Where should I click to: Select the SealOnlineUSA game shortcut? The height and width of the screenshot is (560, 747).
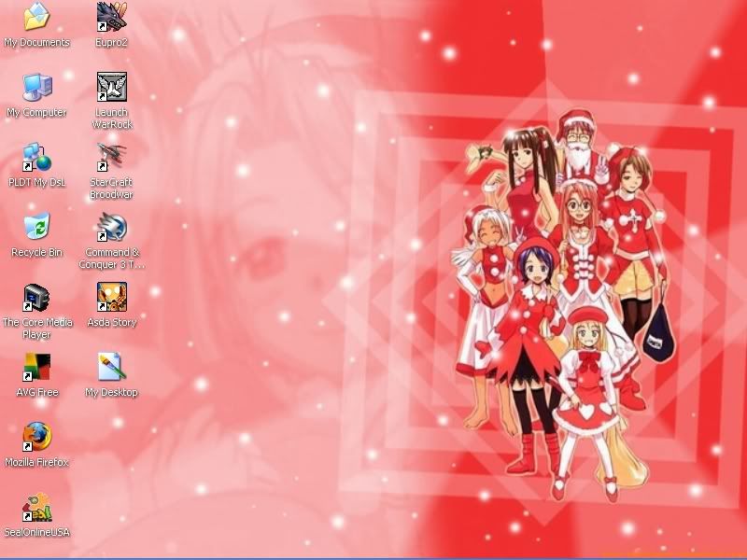36,508
